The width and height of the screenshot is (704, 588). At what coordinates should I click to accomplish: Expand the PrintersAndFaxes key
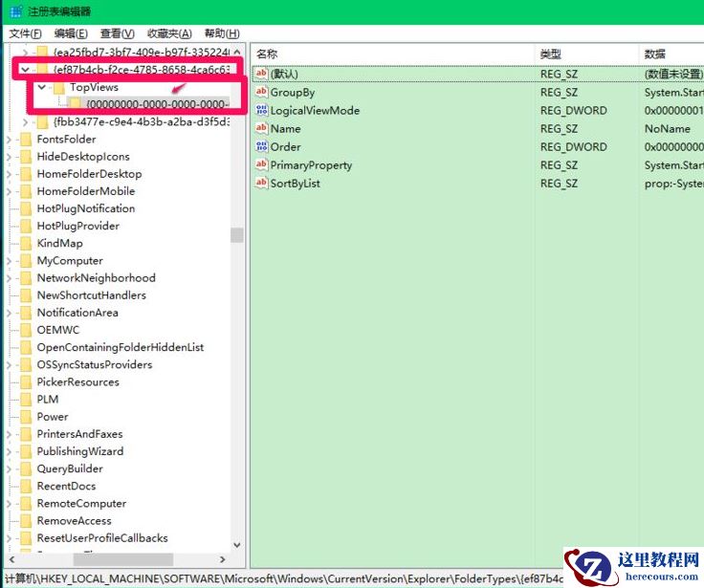pos(9,434)
